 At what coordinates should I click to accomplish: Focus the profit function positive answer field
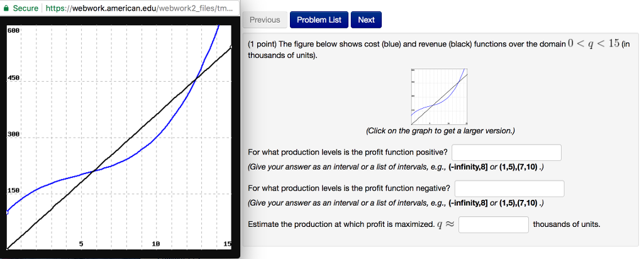coord(506,152)
